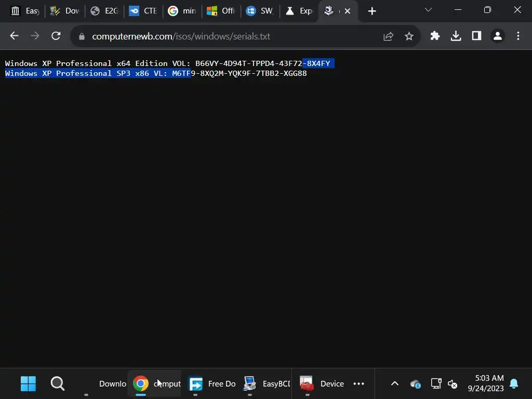Open the clock showing 5:03 AM

tap(486, 383)
